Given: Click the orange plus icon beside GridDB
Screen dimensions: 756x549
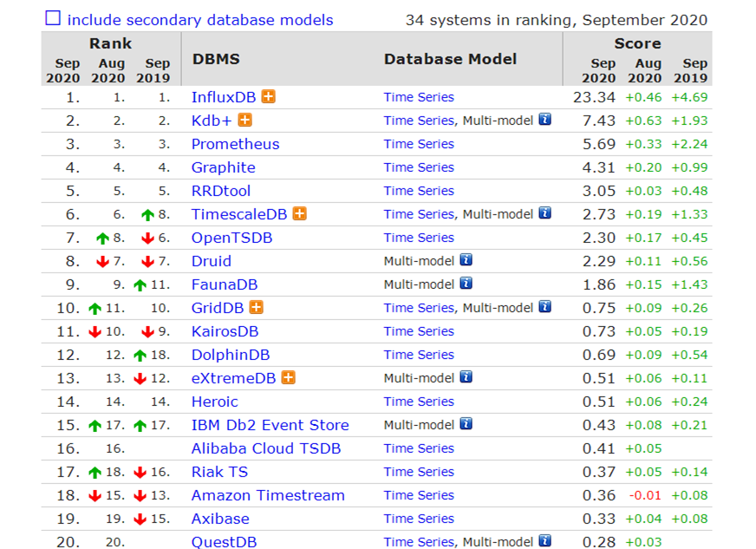Looking at the screenshot, I should (257, 307).
